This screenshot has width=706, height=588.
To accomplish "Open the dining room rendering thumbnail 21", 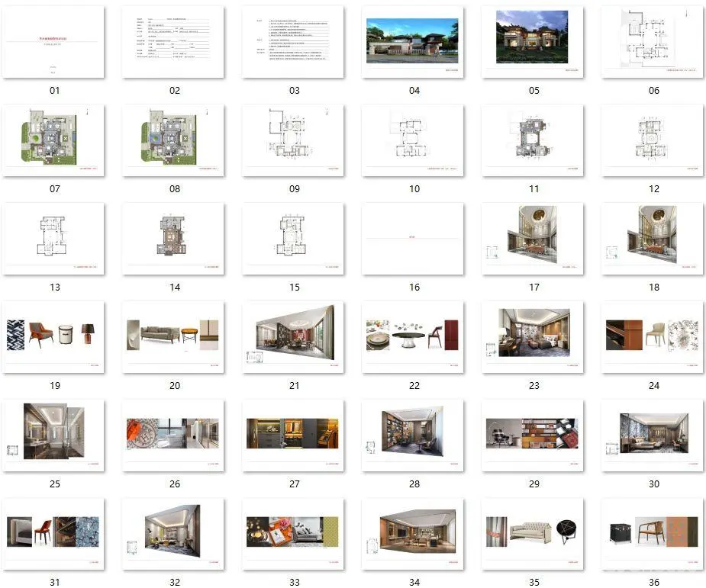I will tap(294, 336).
